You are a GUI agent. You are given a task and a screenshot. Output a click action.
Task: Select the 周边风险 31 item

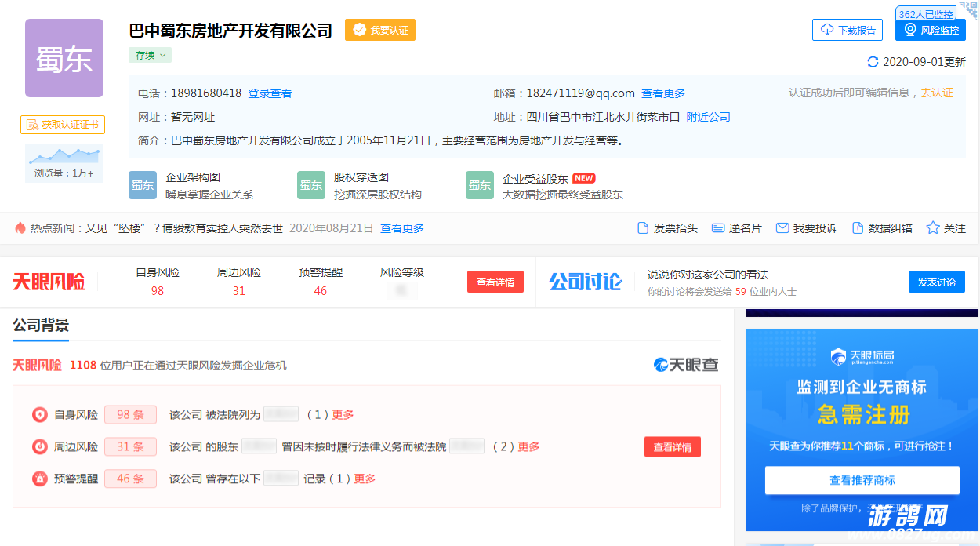(x=239, y=282)
